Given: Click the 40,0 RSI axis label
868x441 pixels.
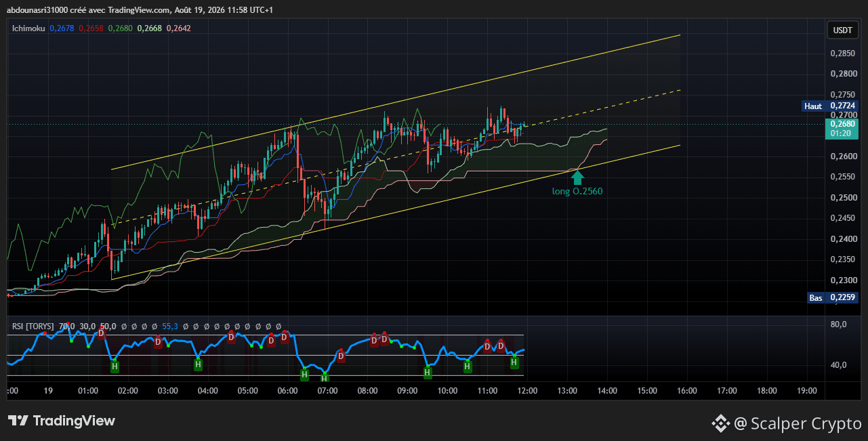Looking at the screenshot, I should (x=838, y=365).
